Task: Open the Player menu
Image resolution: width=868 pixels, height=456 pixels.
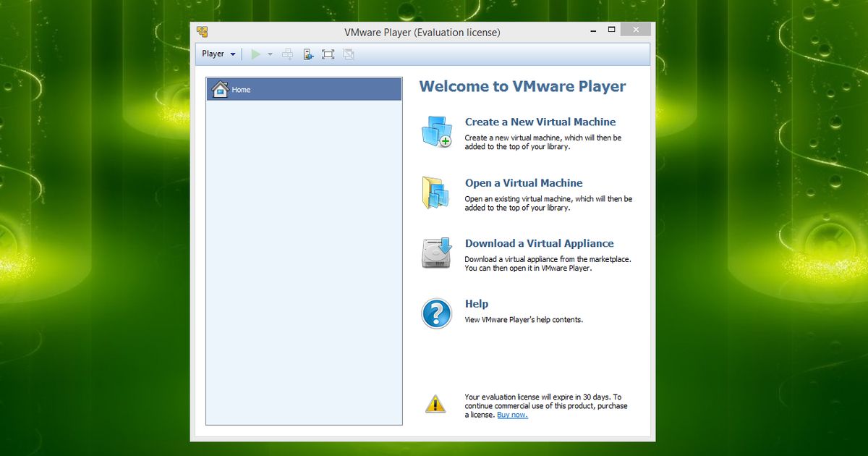Action: point(218,54)
